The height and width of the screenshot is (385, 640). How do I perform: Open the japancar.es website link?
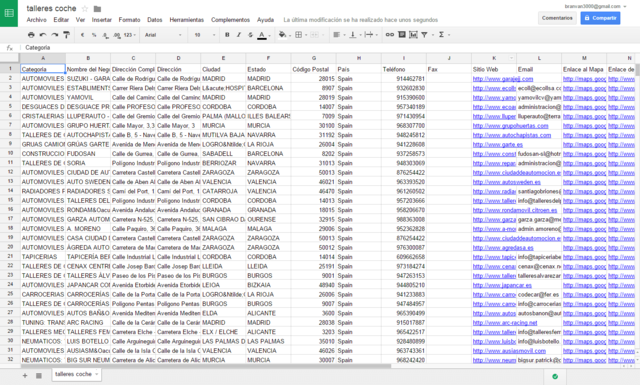click(502, 285)
